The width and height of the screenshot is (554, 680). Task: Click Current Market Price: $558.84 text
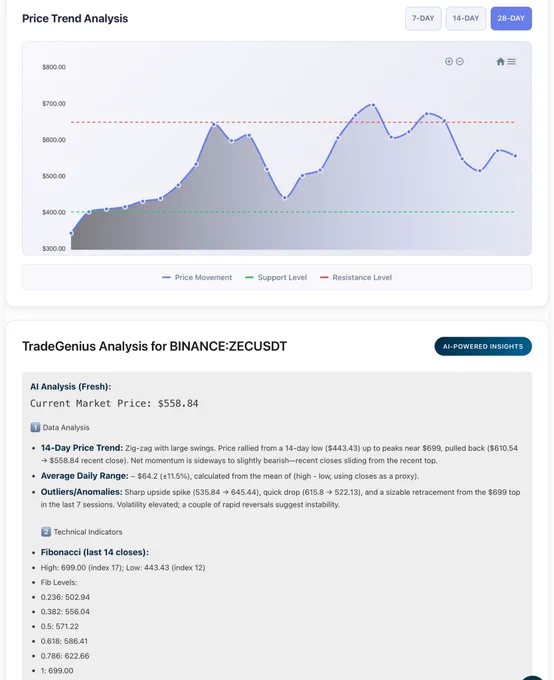point(114,403)
